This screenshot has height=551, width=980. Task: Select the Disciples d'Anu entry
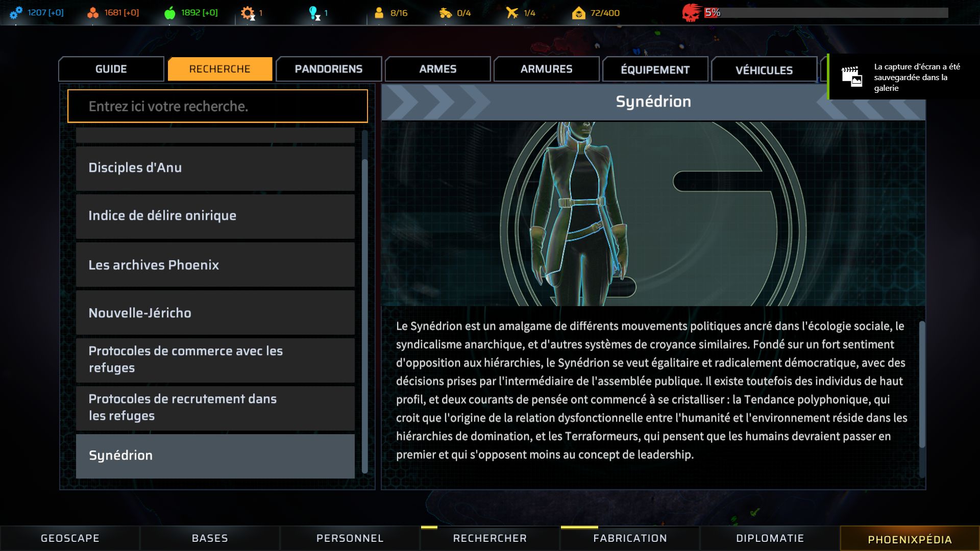tap(215, 168)
